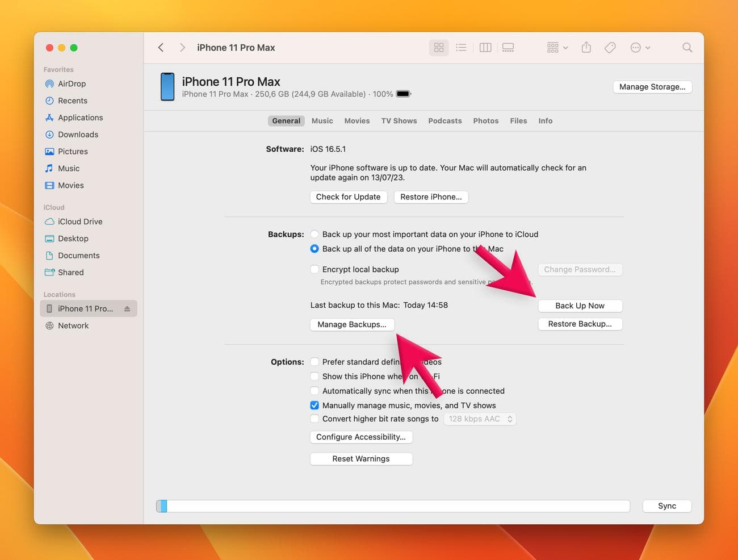738x560 pixels.
Task: Switch Finder to list view
Action: (461, 48)
